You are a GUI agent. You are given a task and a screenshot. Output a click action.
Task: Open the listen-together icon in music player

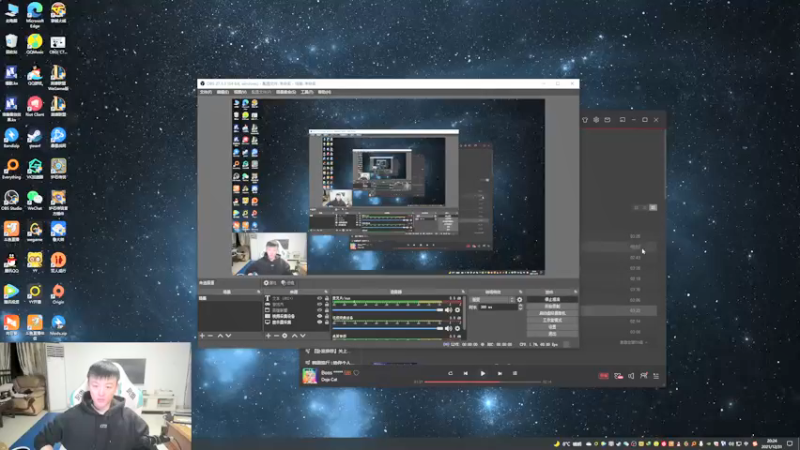tap(644, 376)
